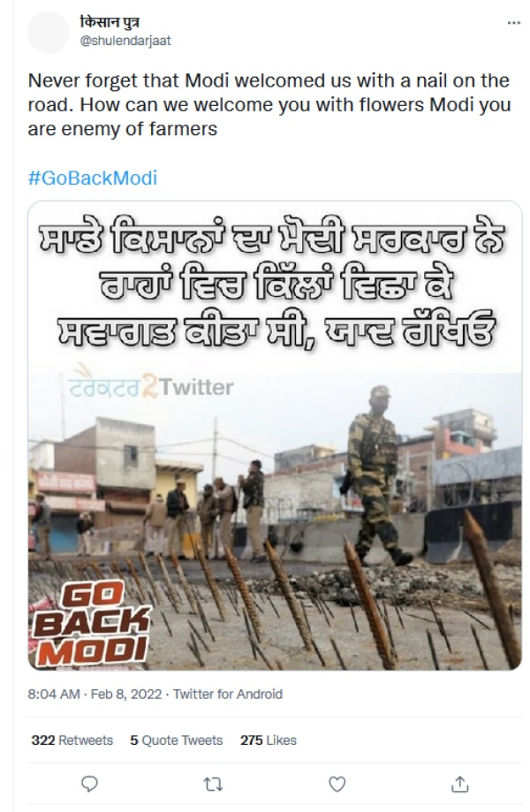View the list of 322 Retweets
Viewport: 530px width, 812px height.
pos(72,740)
